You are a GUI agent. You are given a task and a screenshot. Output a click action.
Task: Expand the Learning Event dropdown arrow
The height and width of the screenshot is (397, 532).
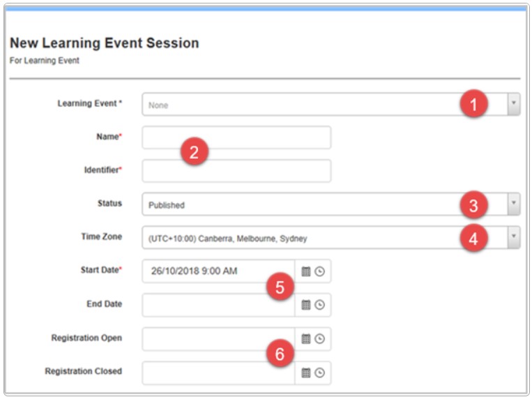point(513,105)
